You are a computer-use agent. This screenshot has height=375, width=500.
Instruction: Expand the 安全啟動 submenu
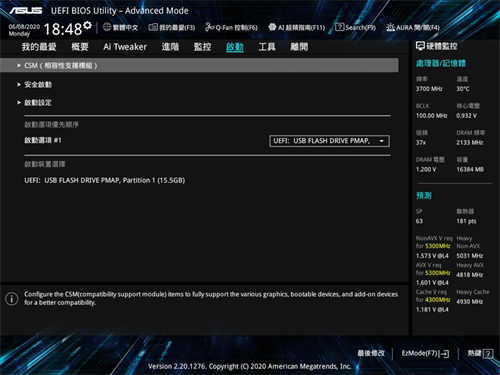coord(38,85)
